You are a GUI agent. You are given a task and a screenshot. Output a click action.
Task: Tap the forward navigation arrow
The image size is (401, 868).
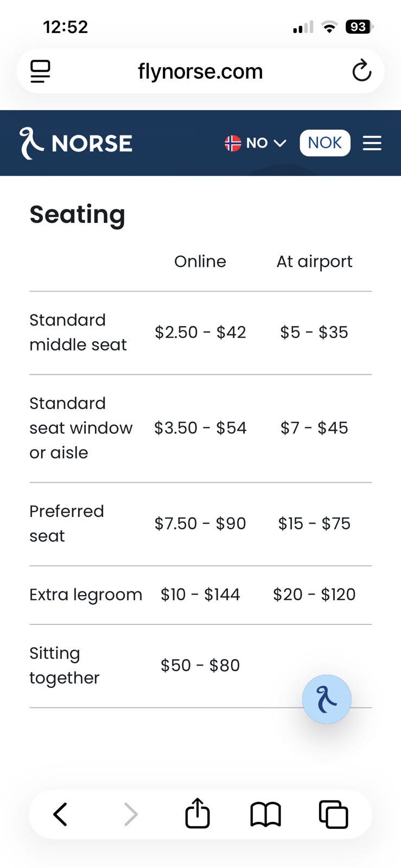click(131, 814)
